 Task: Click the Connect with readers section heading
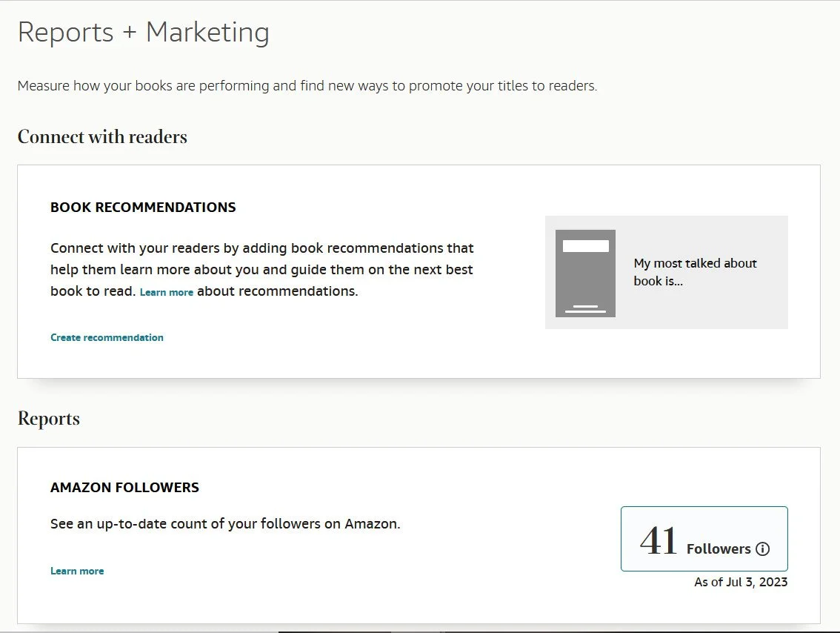pyautogui.click(x=102, y=137)
